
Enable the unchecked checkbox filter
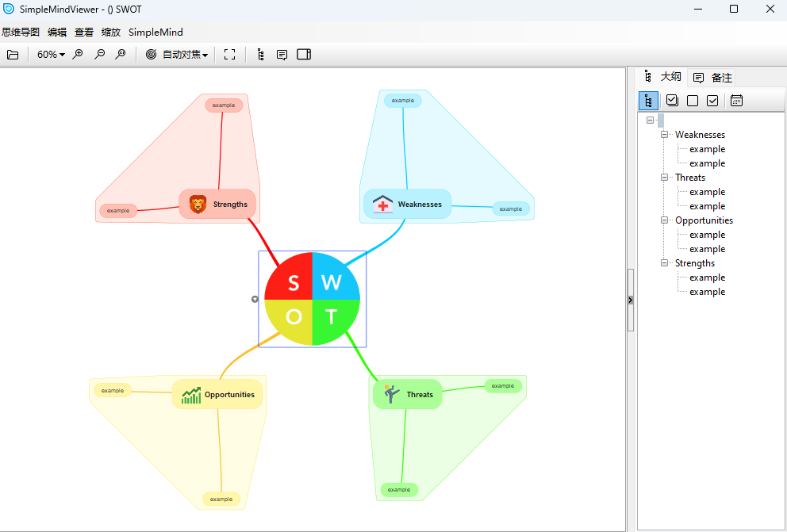tap(692, 100)
